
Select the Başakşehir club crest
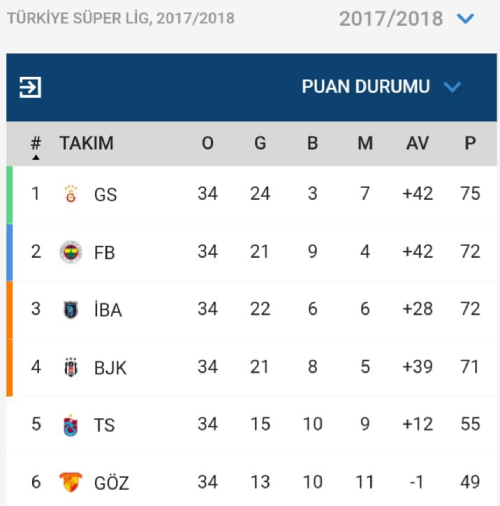coord(71,309)
